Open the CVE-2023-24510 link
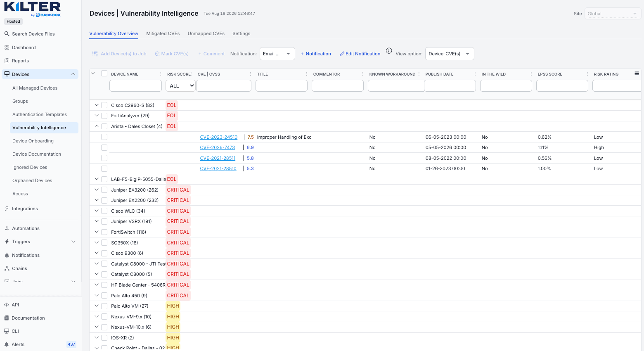The image size is (644, 351). [x=219, y=137]
